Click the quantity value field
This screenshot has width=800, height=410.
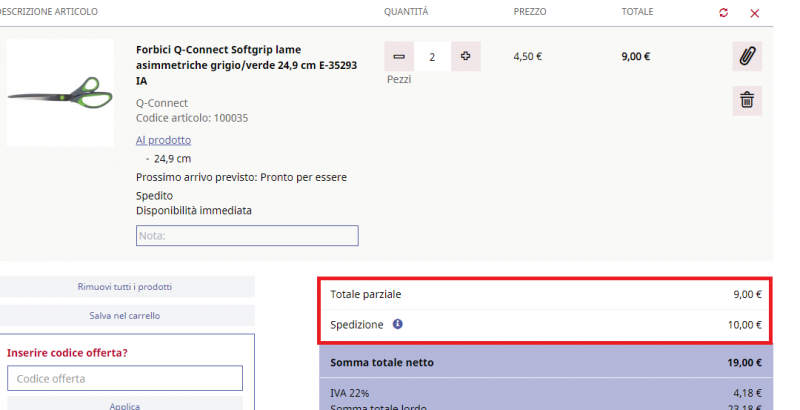click(432, 57)
